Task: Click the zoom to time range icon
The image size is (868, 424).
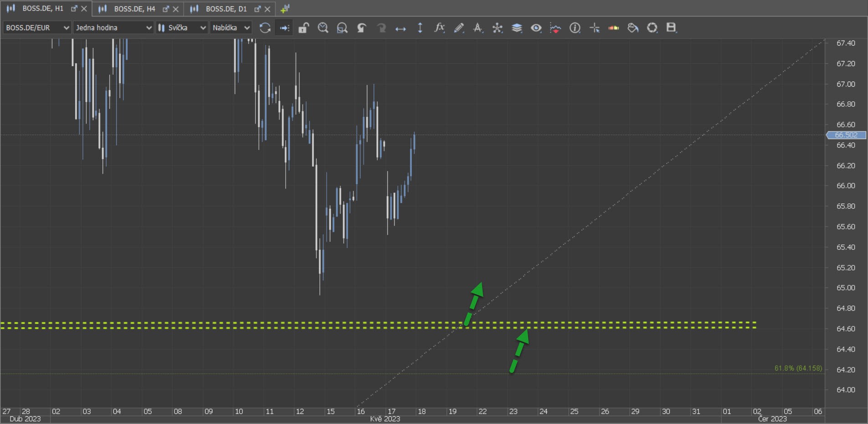Action: (323, 28)
